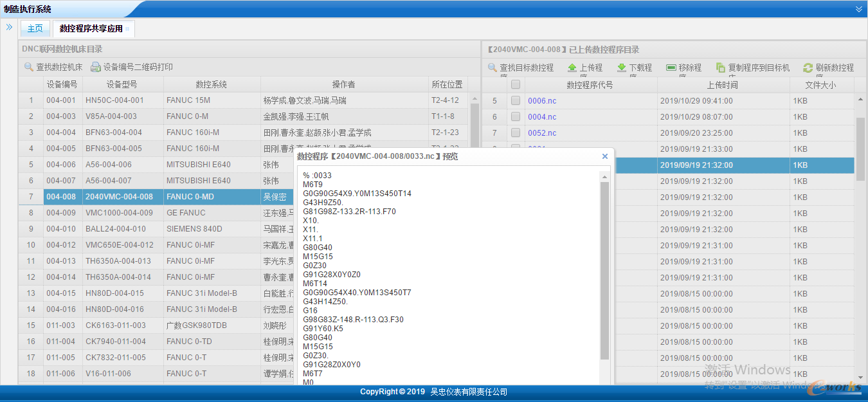Sort by 操作者 column header
Viewport: 868px width, 402px height.
[x=344, y=84]
